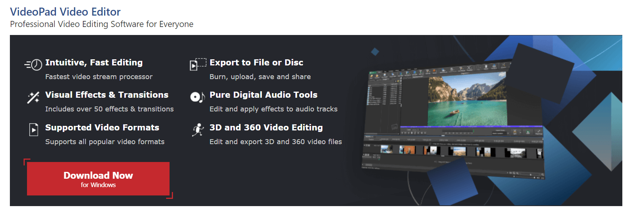Image resolution: width=644 pixels, height=208 pixels.
Task: Click the 3D and 360 Video running-figure icon
Action: 198,130
